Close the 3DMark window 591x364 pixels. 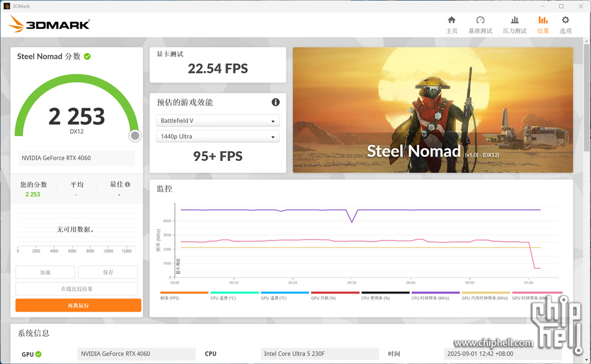(581, 6)
